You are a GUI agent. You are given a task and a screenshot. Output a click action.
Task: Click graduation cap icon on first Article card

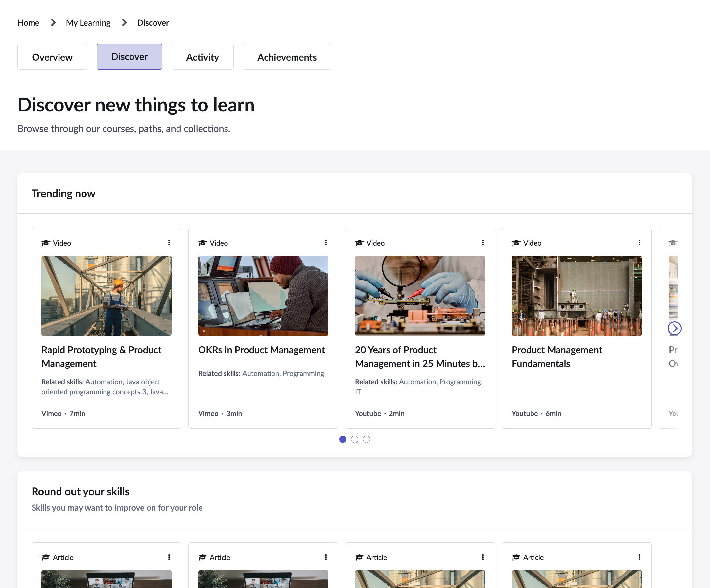click(x=46, y=557)
